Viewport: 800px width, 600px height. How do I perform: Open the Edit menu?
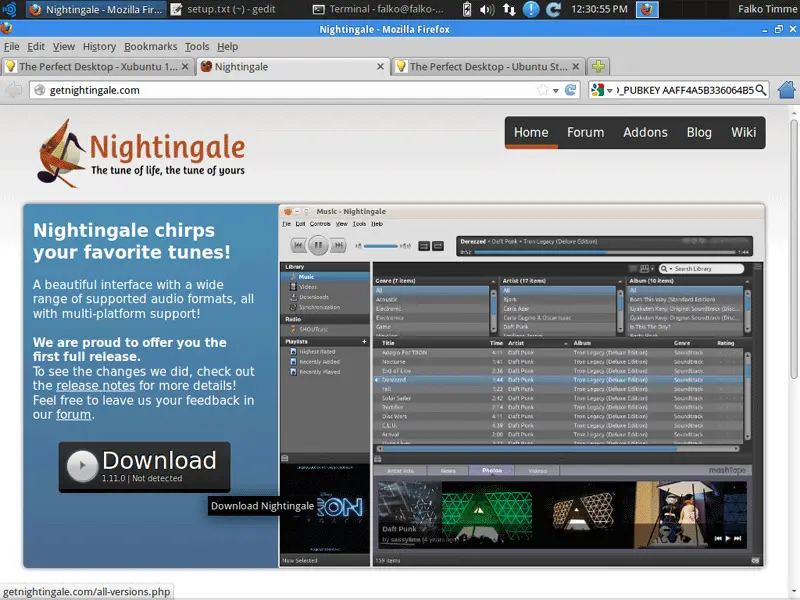pos(36,46)
